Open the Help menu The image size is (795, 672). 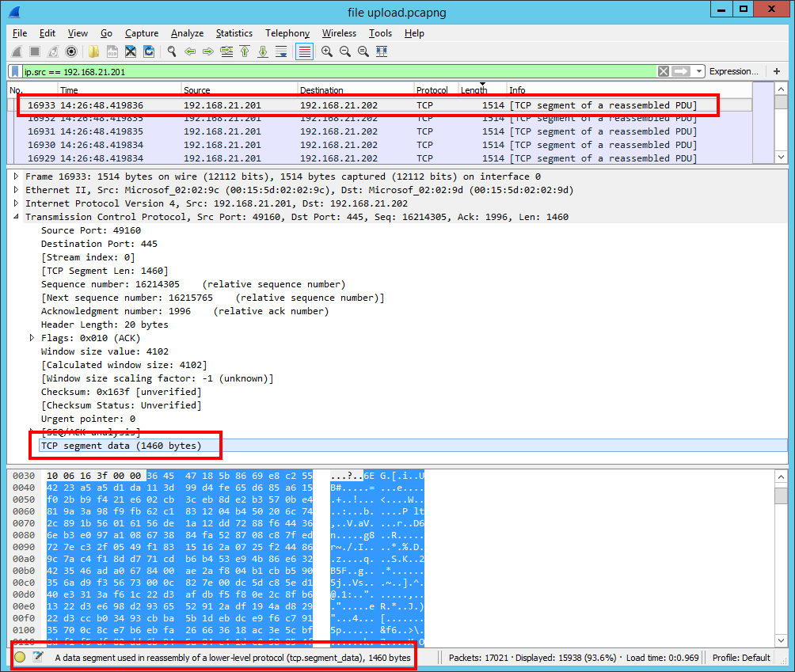[414, 33]
